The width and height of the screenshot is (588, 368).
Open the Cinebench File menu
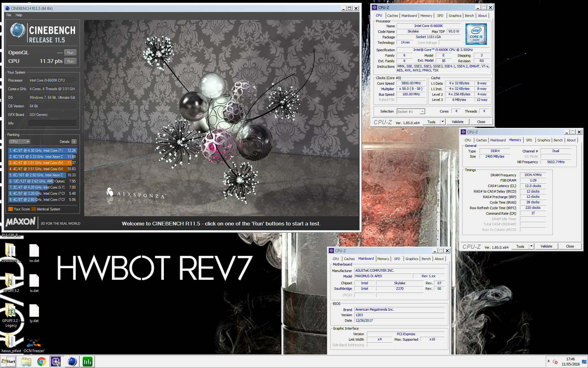pos(9,15)
